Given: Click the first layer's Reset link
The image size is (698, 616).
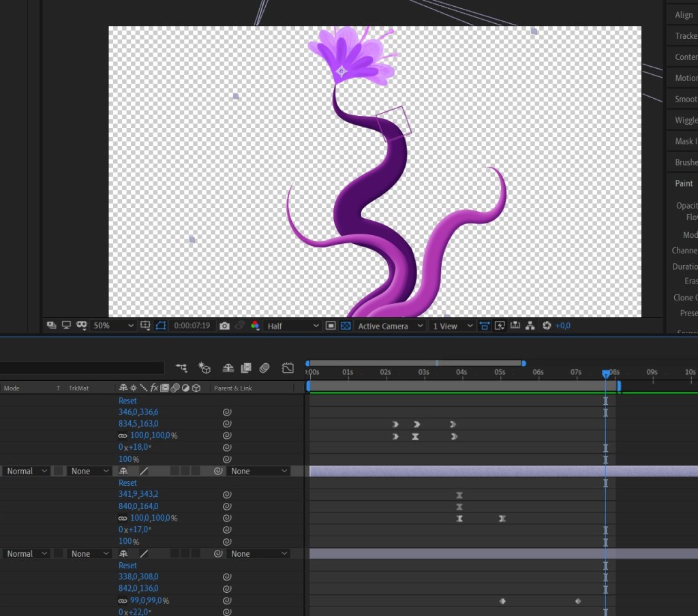Looking at the screenshot, I should [127, 401].
